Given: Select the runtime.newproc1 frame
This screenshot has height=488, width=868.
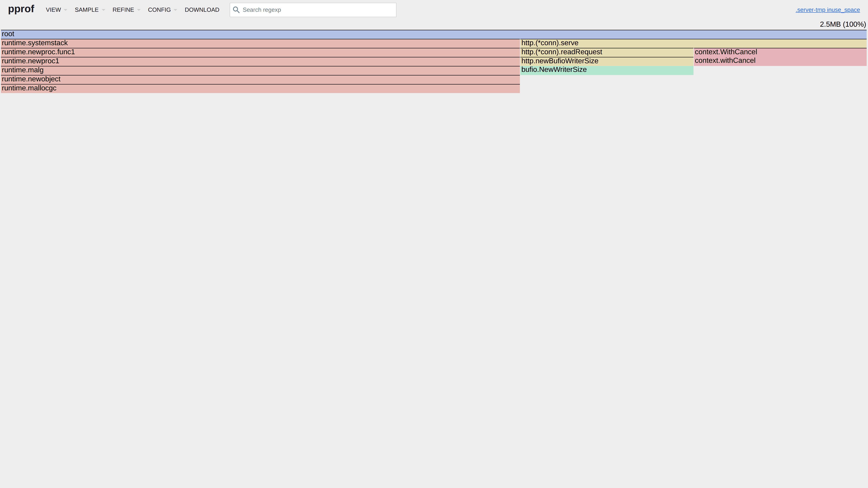Looking at the screenshot, I should (x=260, y=61).
